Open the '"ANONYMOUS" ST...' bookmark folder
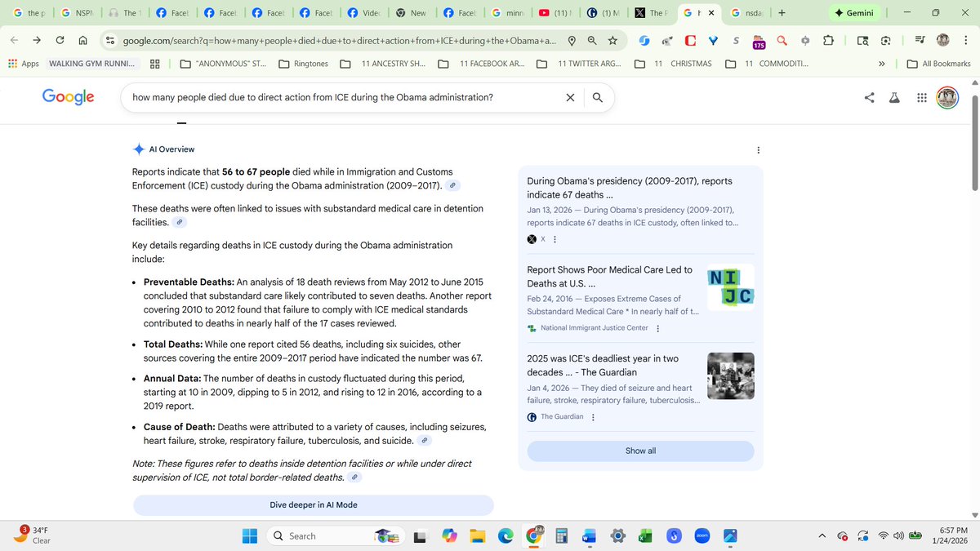 click(223, 64)
